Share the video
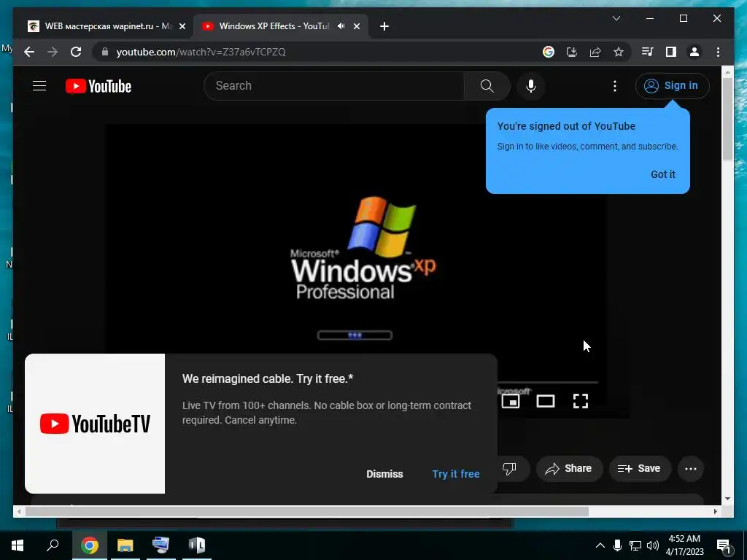 (x=569, y=469)
